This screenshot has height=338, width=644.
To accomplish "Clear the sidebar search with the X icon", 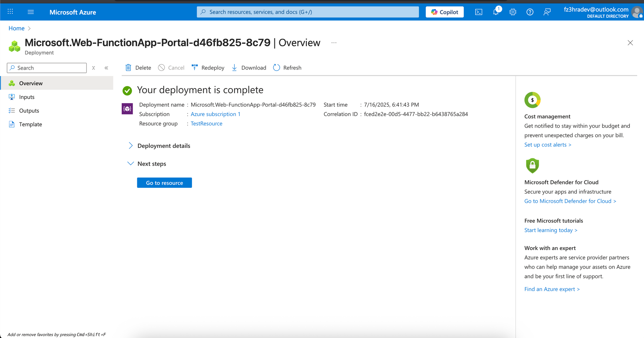I will pos(93,68).
